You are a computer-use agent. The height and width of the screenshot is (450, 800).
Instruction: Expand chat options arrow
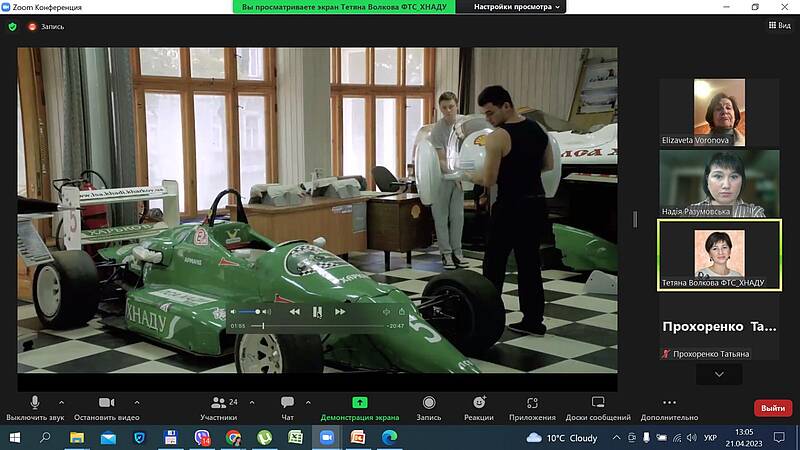(308, 403)
